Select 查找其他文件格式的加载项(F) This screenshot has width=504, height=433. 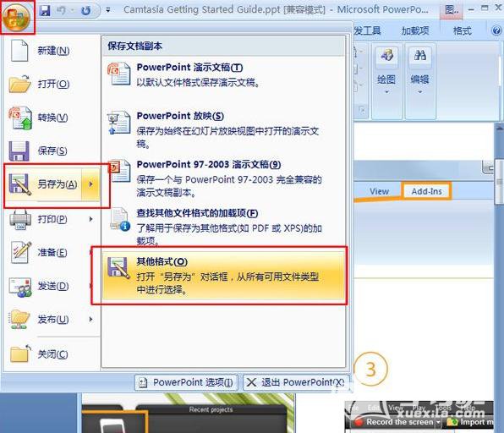pos(223,227)
